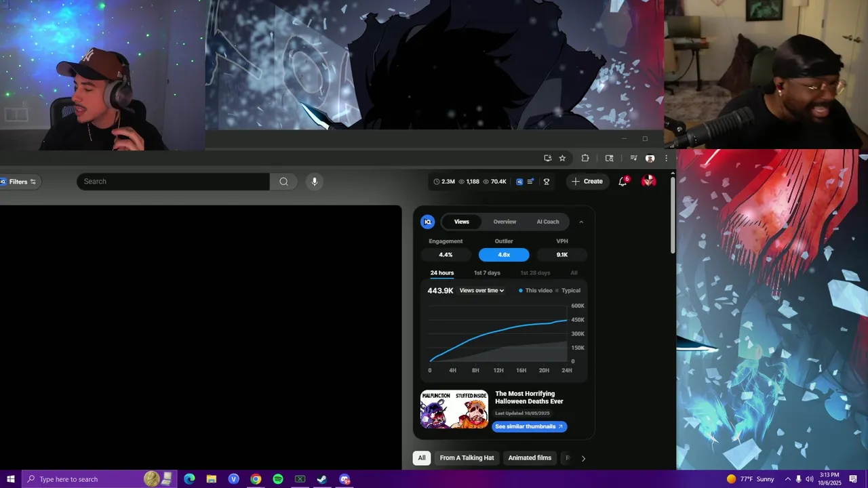
Task: Select the 1st 7 days range tab
Action: pyautogui.click(x=487, y=273)
